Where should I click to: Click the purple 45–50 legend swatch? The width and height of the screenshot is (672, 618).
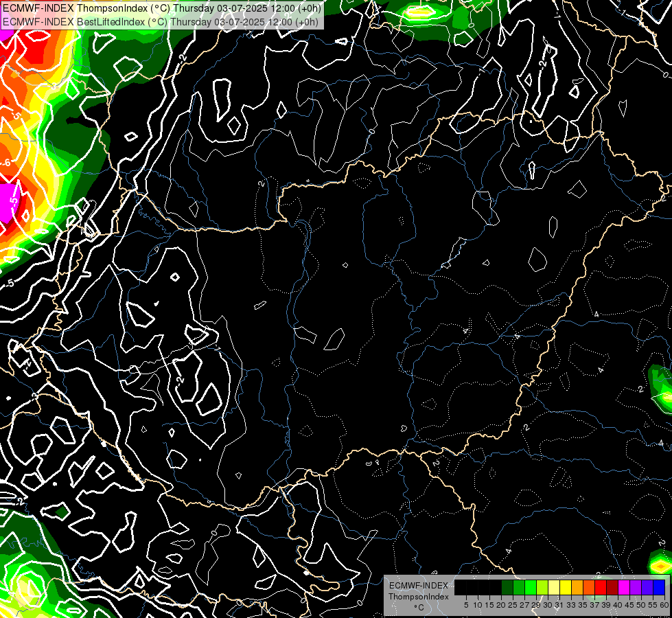click(636, 587)
